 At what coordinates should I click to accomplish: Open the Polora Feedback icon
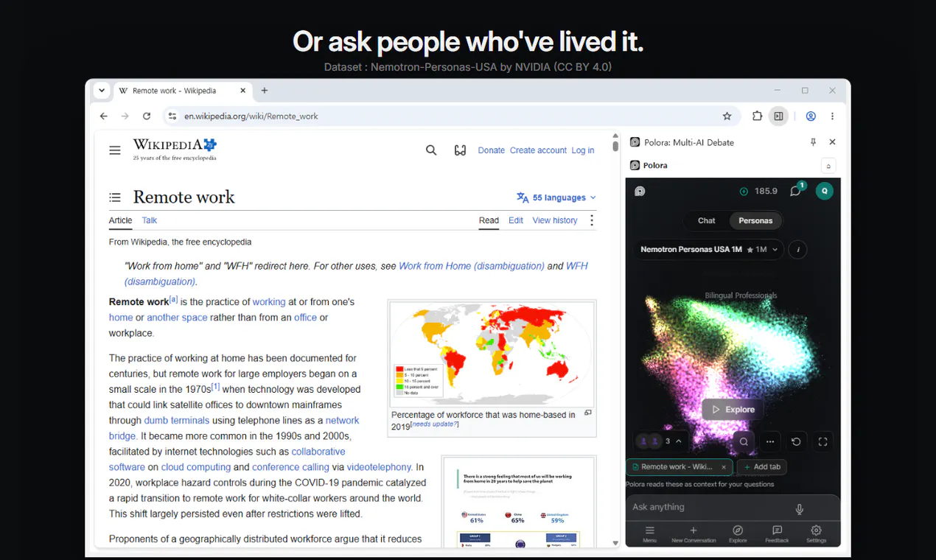777,534
